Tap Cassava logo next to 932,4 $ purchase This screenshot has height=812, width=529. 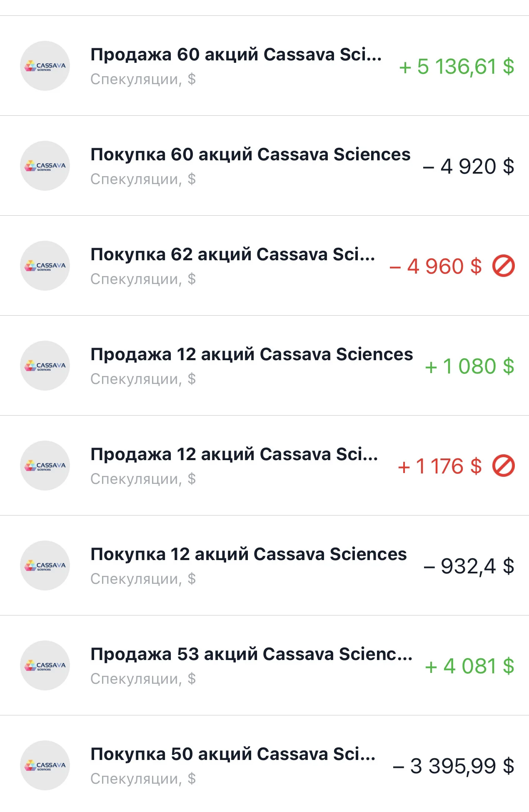pyautogui.click(x=45, y=565)
